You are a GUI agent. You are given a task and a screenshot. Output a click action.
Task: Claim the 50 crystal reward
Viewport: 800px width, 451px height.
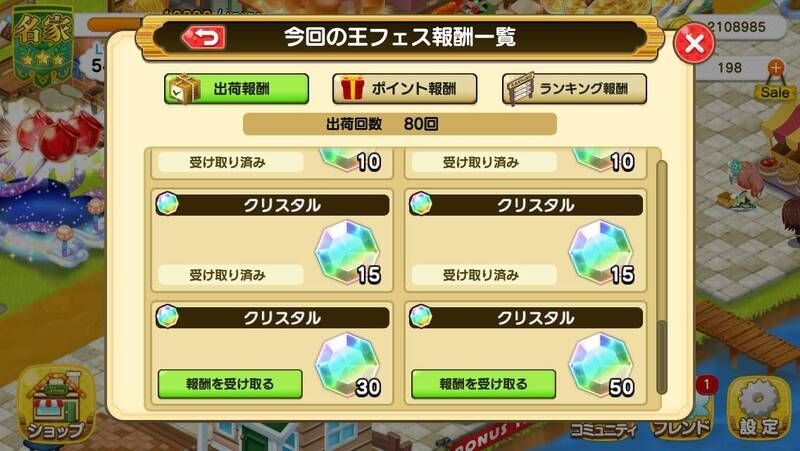(483, 384)
